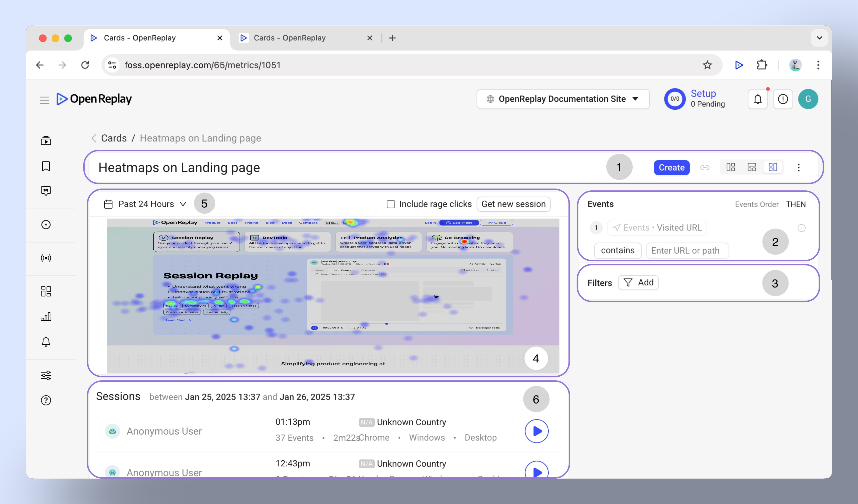Click the Enter URL or path field
The width and height of the screenshot is (858, 504).
(687, 250)
